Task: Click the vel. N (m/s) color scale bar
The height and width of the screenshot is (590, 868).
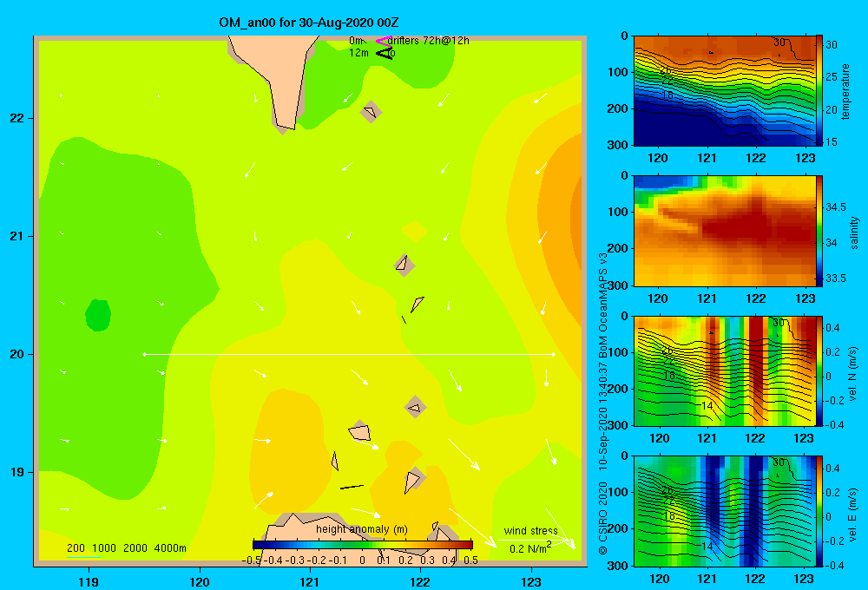Action: coord(819,370)
